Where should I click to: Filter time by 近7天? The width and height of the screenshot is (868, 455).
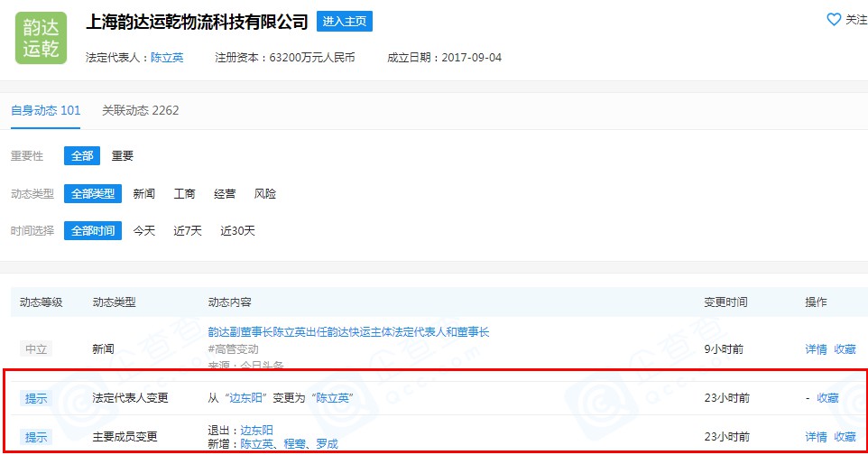point(188,230)
